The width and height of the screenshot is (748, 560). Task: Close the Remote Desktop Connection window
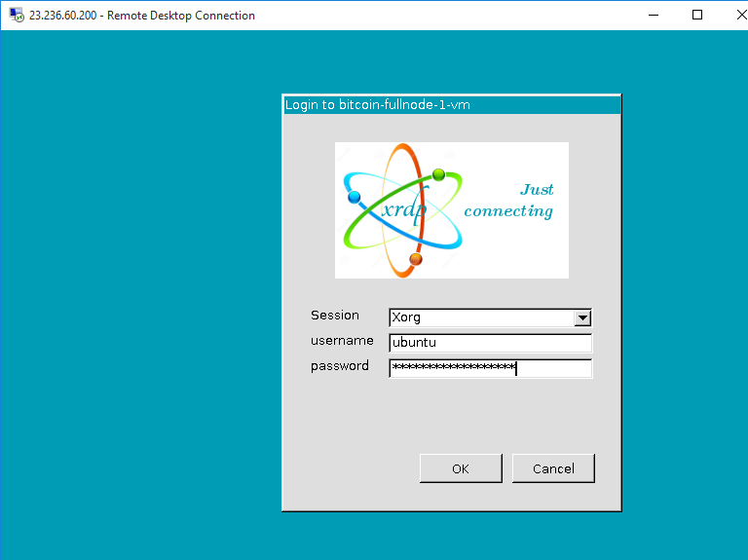coord(740,15)
